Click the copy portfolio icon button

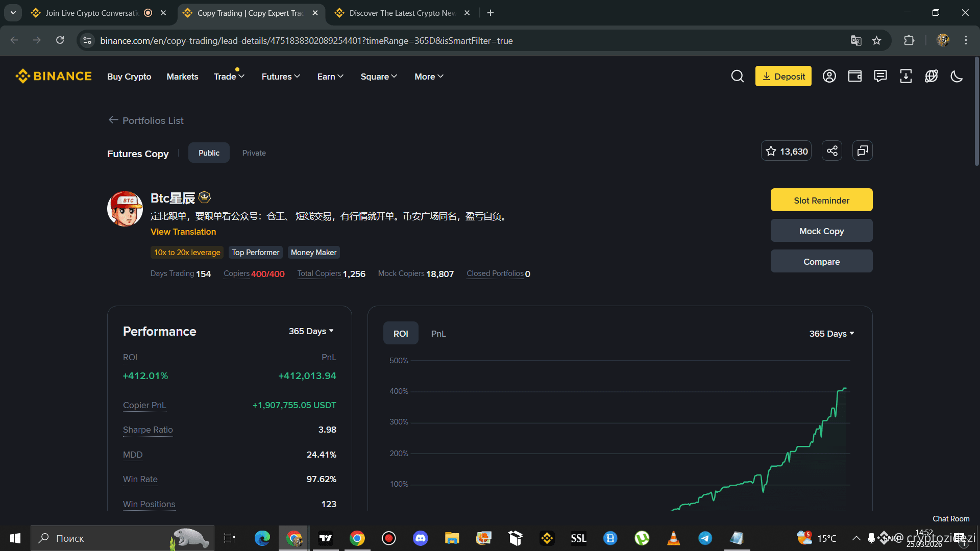pos(863,151)
